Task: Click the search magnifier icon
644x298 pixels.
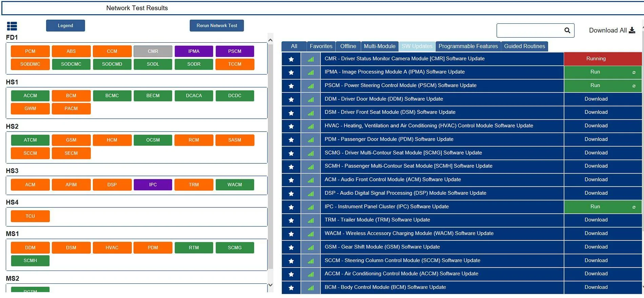Action: 567,31
